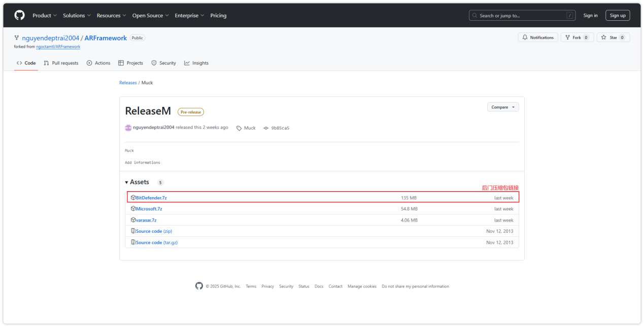Star the ARFramework repository
The height and width of the screenshot is (327, 644).
point(613,38)
